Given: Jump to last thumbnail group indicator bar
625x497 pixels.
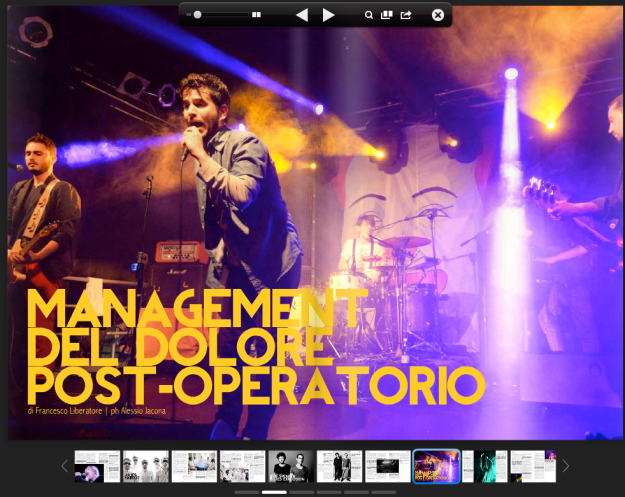Looking at the screenshot, I should [x=384, y=493].
